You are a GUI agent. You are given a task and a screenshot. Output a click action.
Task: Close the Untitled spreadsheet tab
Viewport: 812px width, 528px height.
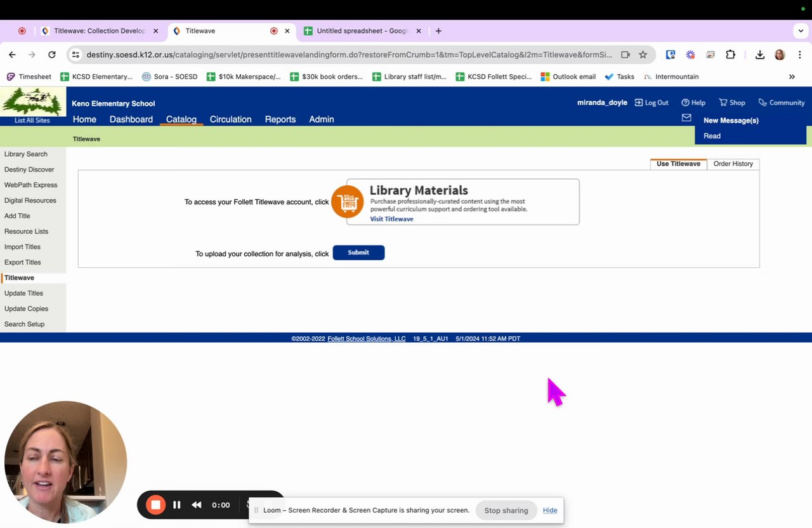coord(419,30)
